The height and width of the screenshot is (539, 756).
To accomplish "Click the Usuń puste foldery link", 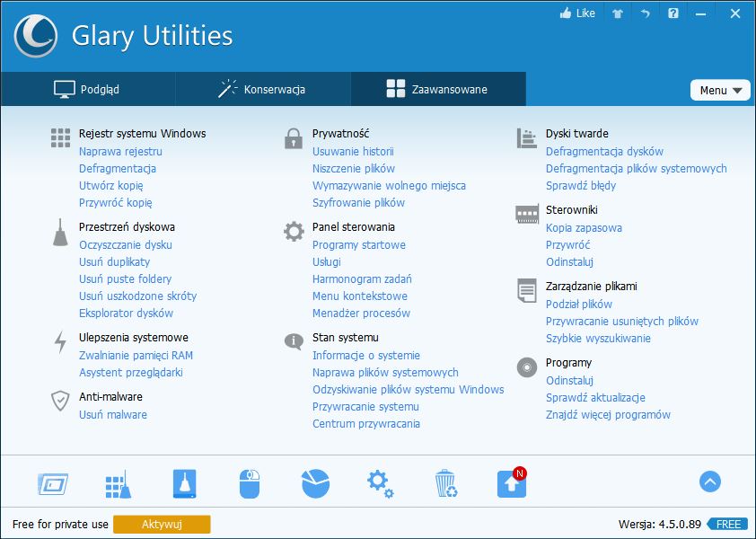I will pyautogui.click(x=126, y=278).
